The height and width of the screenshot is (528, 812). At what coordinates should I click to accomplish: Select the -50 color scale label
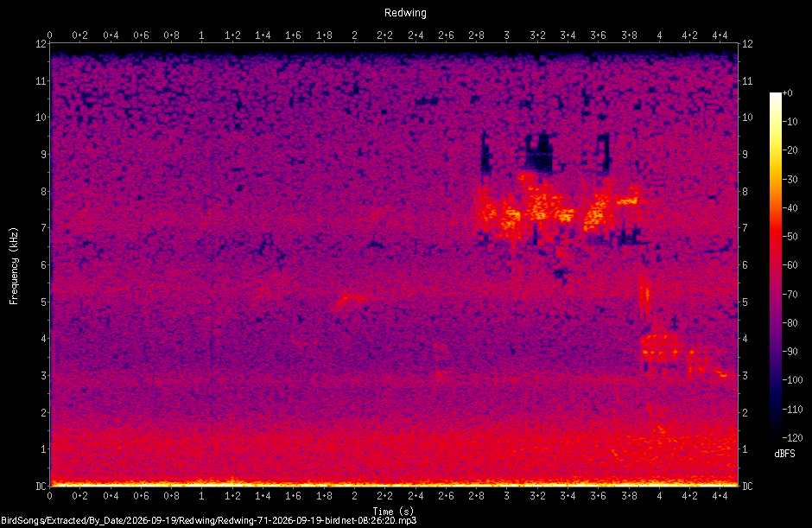pyautogui.click(x=790, y=236)
